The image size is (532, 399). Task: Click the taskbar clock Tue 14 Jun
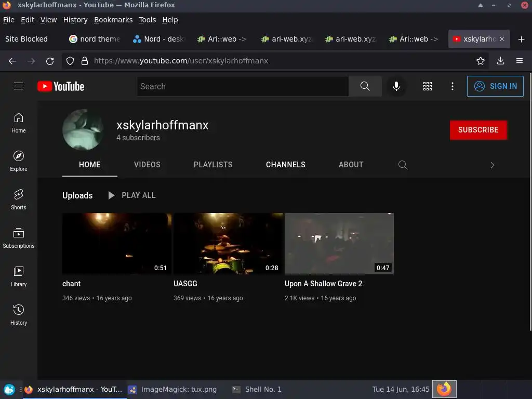point(401,390)
